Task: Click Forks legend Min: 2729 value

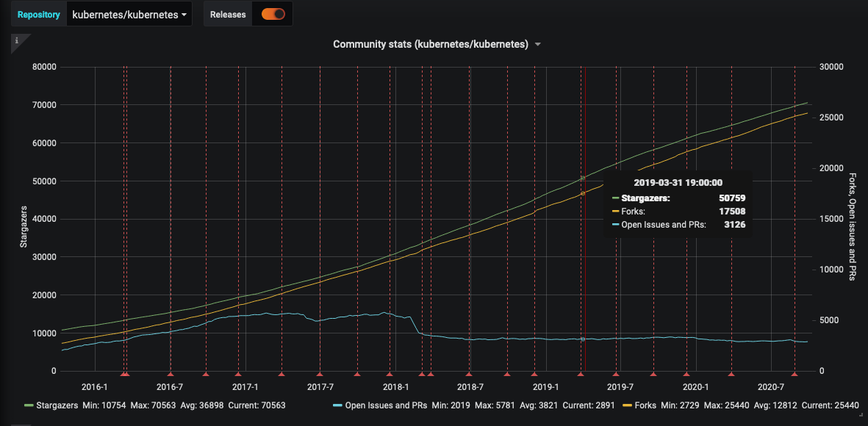Action: pyautogui.click(x=678, y=405)
